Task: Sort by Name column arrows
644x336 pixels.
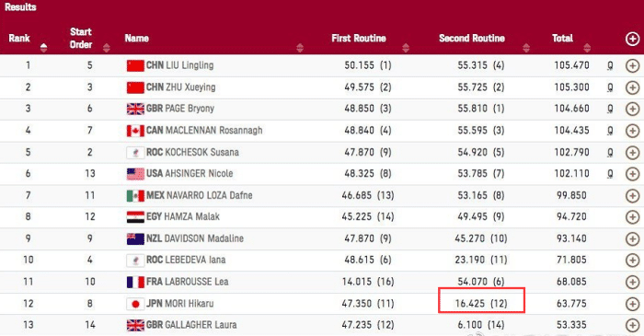Action: point(300,48)
